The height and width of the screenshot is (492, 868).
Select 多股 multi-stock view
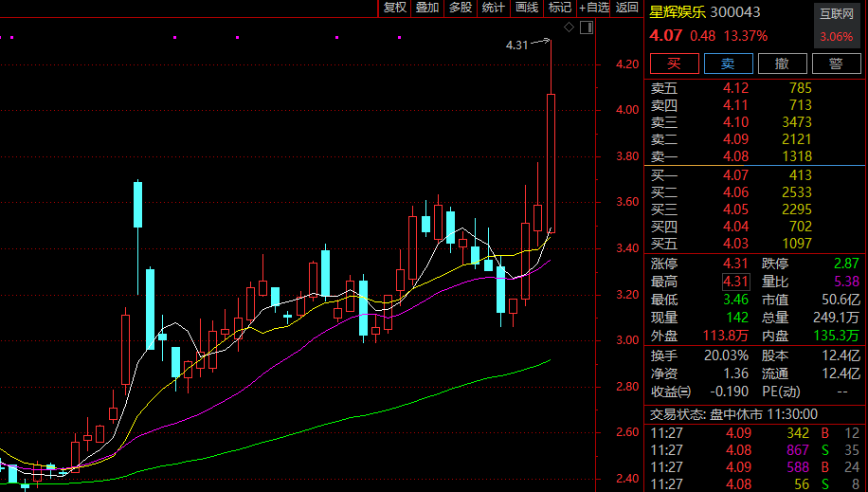(x=460, y=8)
